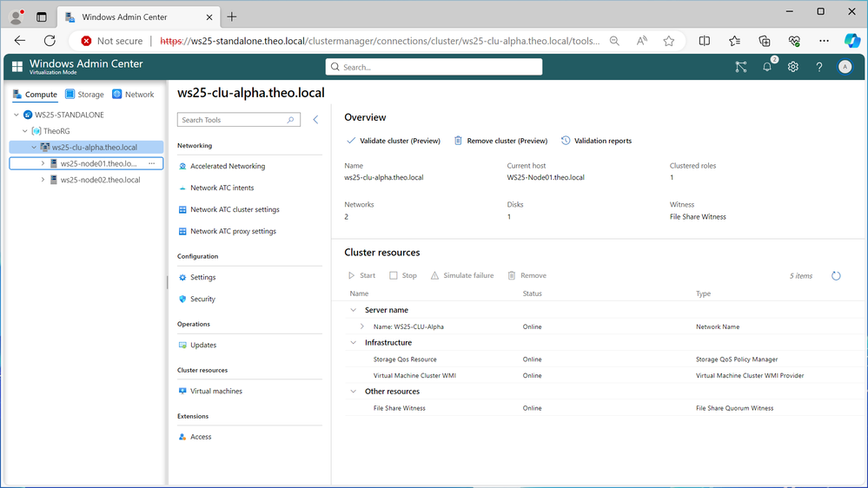Open Settings under Configuration

(x=203, y=277)
